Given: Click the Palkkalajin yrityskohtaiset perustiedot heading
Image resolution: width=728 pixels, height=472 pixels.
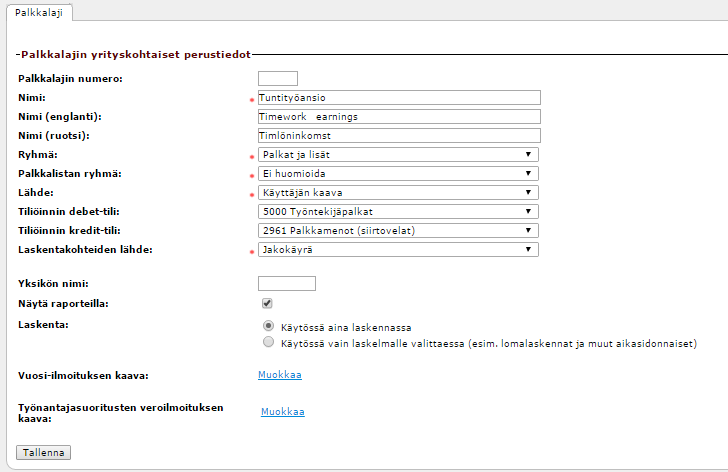Looking at the screenshot, I should [134, 54].
